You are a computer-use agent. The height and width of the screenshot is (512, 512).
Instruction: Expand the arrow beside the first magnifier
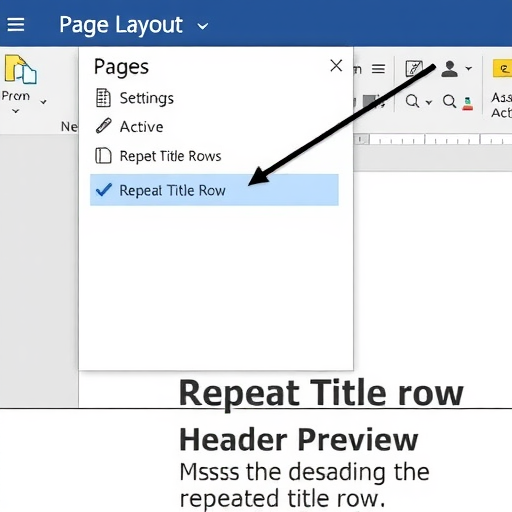tap(429, 102)
